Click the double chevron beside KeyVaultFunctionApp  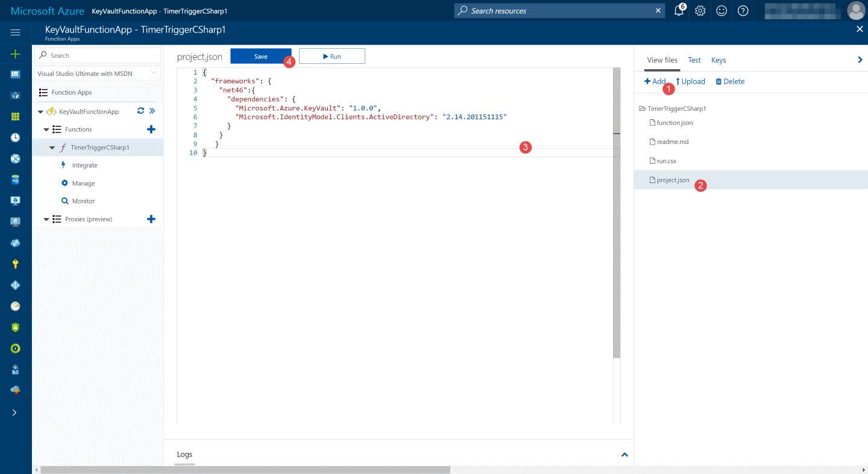click(x=153, y=111)
